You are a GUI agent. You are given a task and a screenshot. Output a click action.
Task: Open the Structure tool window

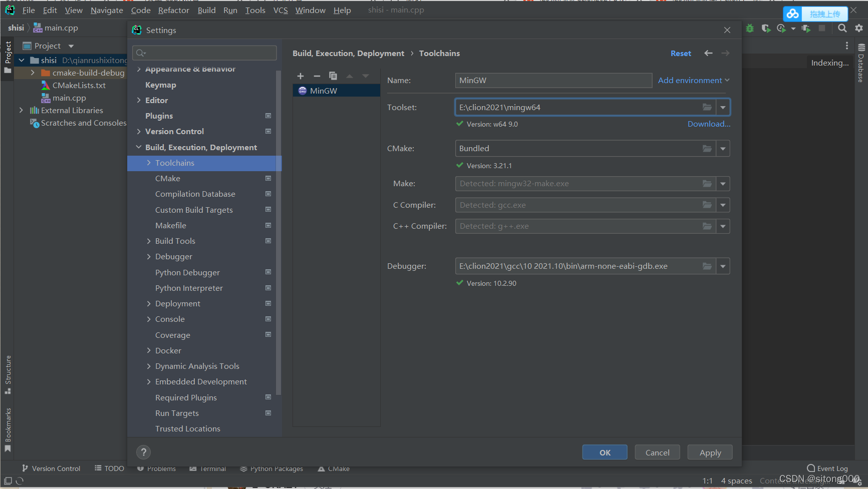tap(8, 374)
